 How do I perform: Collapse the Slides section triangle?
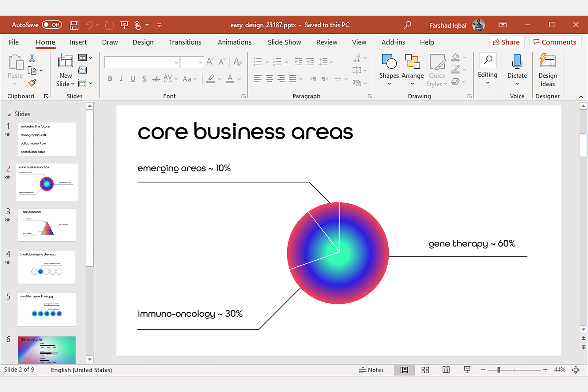[9, 114]
